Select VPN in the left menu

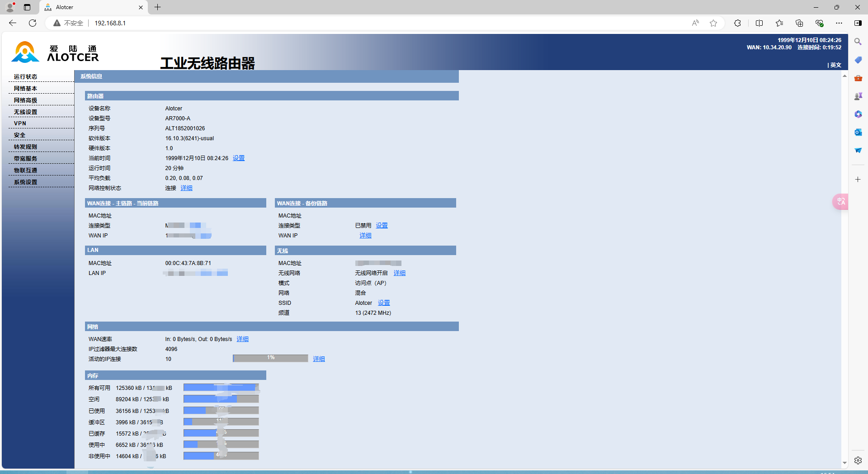click(x=20, y=123)
